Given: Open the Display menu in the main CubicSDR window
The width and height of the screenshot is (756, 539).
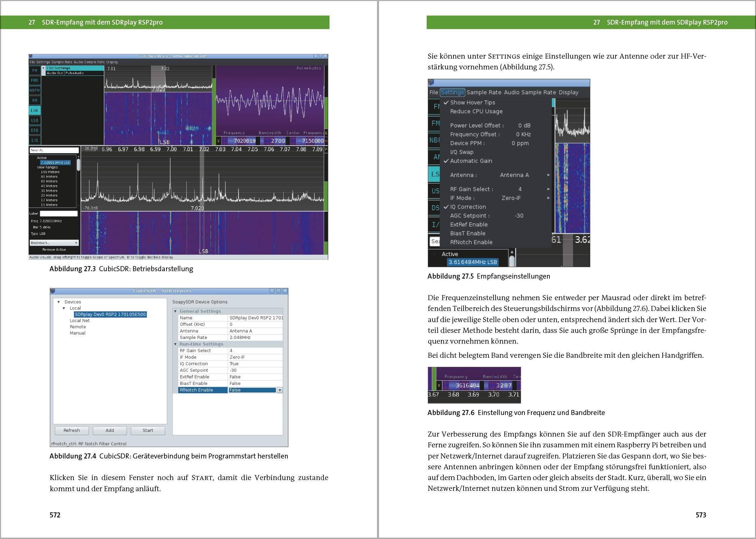Looking at the screenshot, I should click(x=112, y=62).
